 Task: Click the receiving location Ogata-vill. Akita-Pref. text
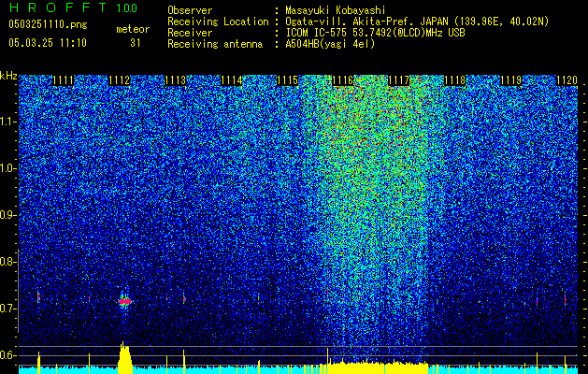point(417,22)
